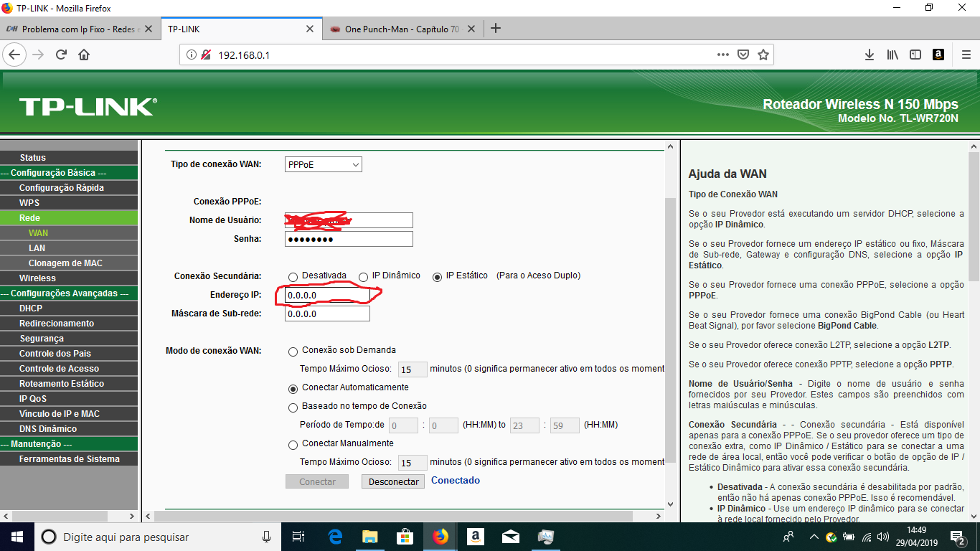This screenshot has height=551, width=980.
Task: Toggle the Firefox sidebar icon
Action: (x=915, y=55)
